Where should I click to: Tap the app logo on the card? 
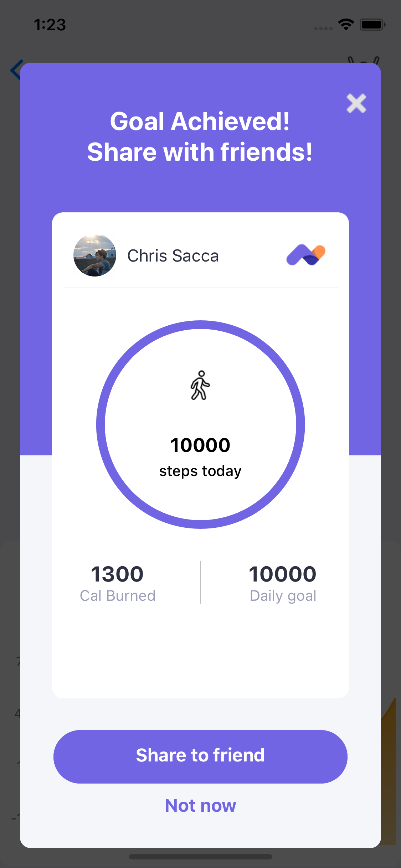point(306,255)
